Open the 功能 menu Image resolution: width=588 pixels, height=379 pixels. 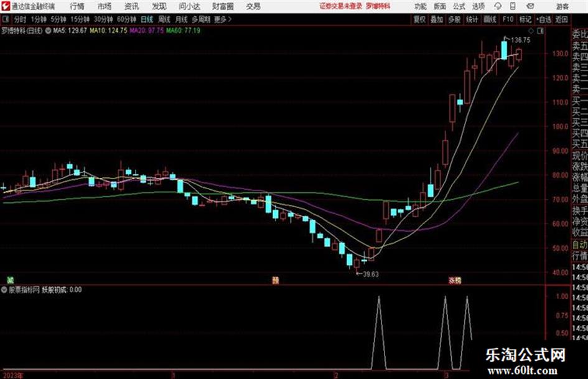click(x=421, y=6)
